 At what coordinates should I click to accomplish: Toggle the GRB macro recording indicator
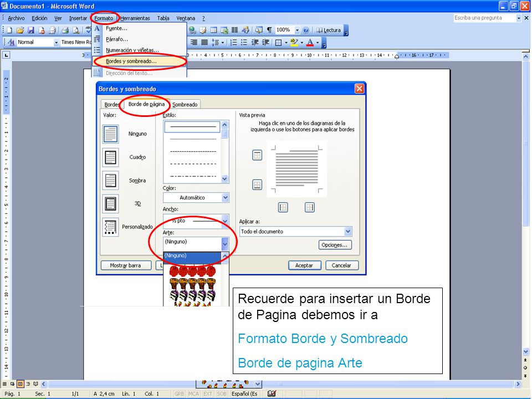point(179,394)
